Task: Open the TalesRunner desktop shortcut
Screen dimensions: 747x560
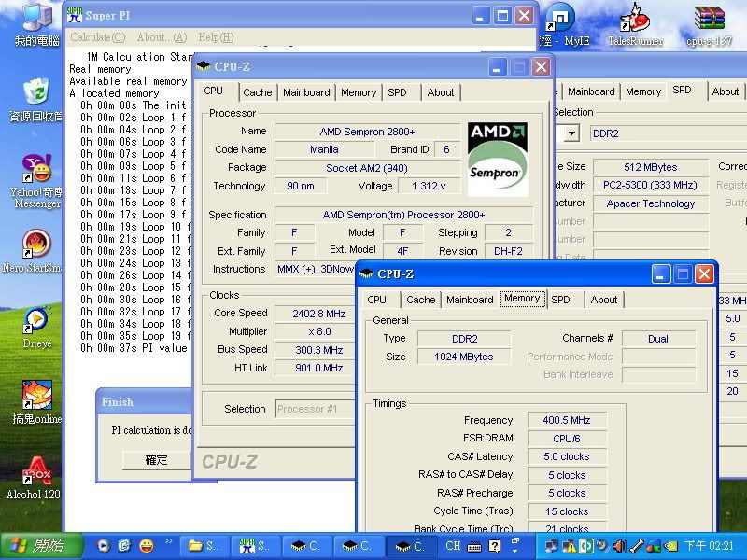Action: [x=636, y=21]
